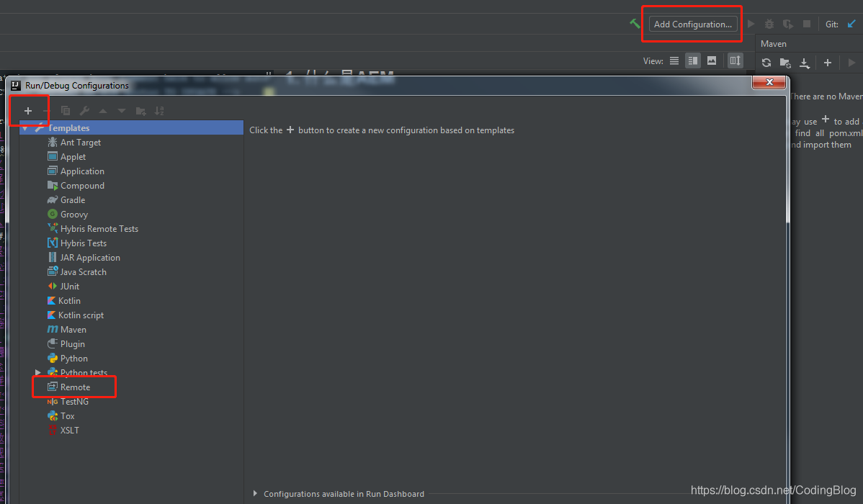
Task: Add Maven project with plus icon
Action: pyautogui.click(x=827, y=63)
